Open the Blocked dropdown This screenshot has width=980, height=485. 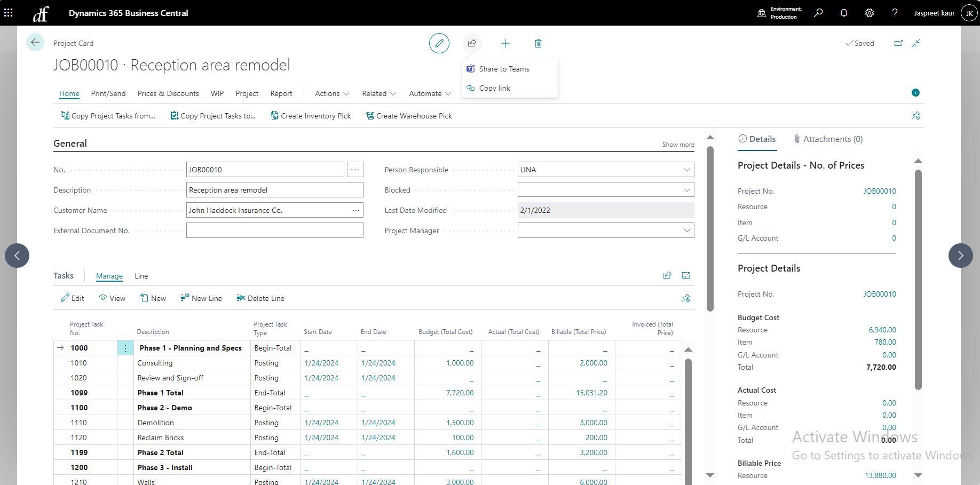[686, 190]
